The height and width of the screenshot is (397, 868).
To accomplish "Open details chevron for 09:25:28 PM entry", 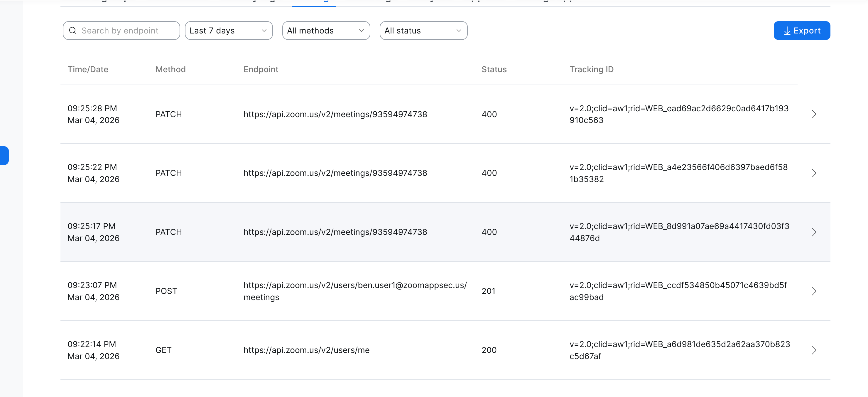I will 814,114.
